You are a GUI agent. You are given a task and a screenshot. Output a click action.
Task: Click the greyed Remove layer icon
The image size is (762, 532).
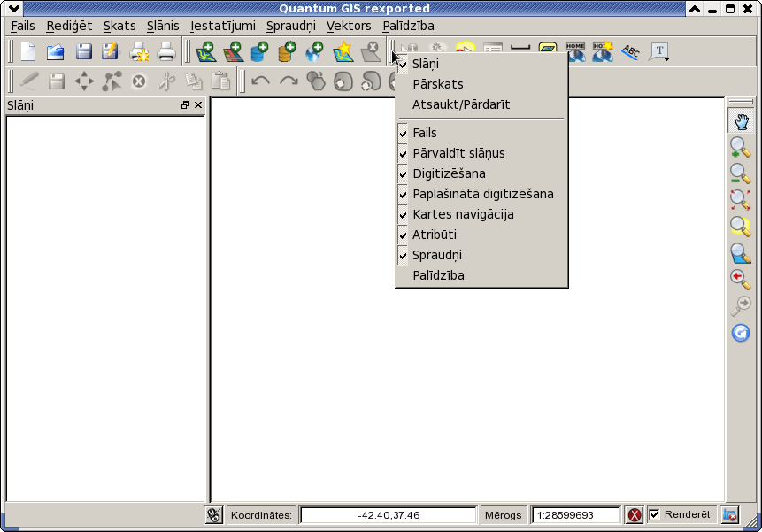click(x=371, y=51)
